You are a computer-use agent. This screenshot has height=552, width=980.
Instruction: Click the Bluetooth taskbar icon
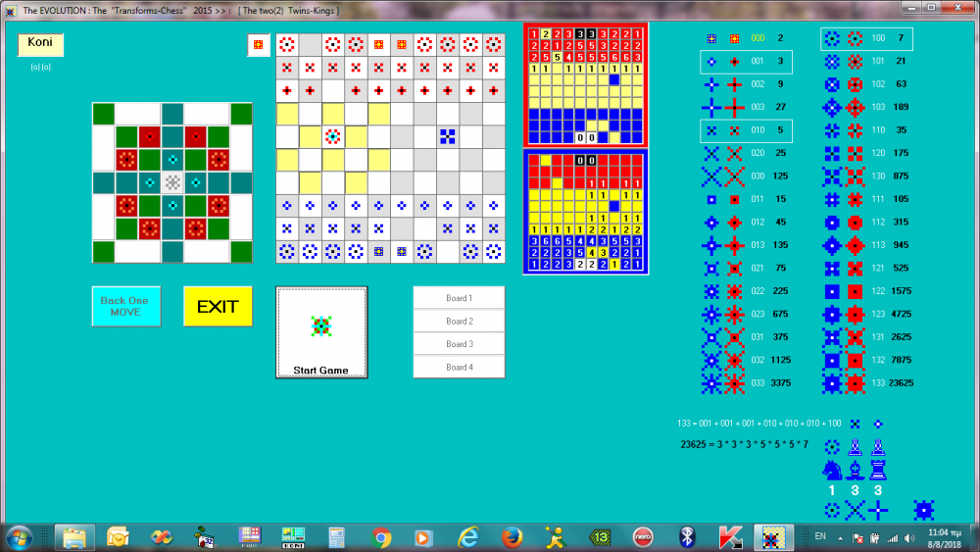686,537
